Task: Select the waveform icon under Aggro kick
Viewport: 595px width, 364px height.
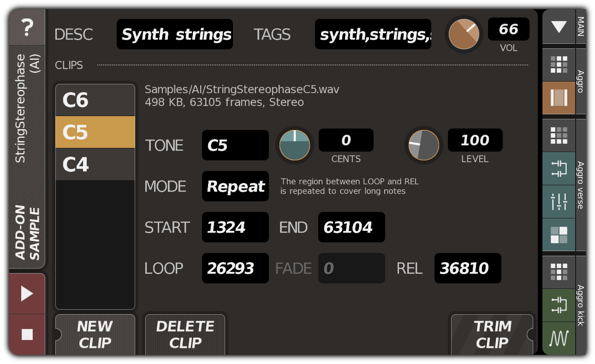Action: [x=559, y=339]
